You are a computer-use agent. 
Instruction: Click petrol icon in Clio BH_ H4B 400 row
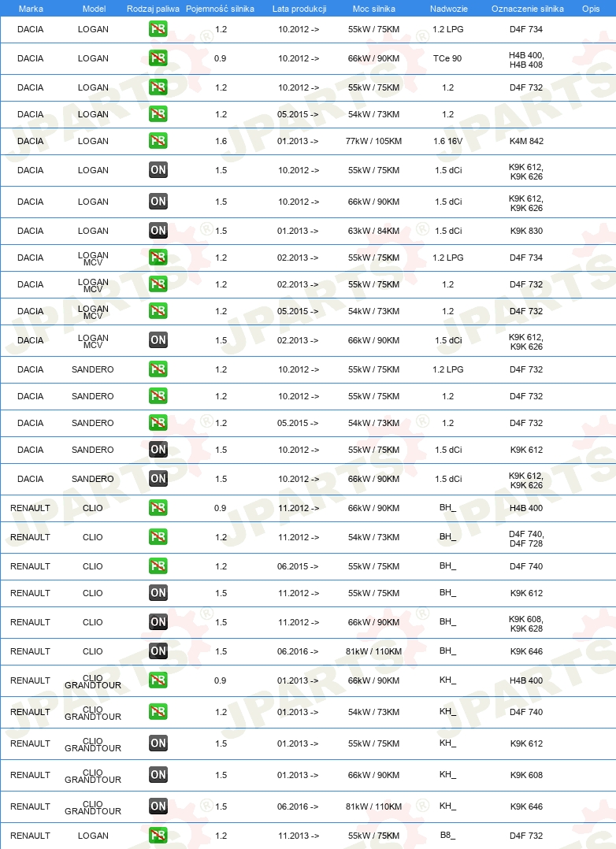pos(158,508)
